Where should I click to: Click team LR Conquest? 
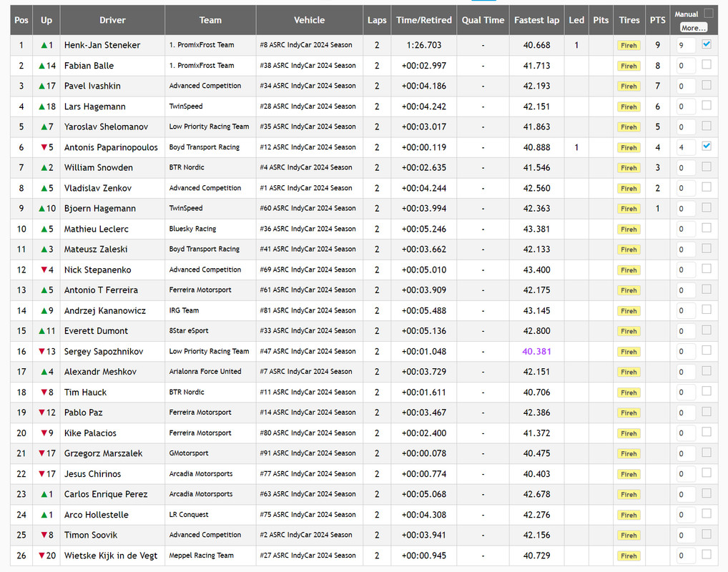tap(189, 514)
